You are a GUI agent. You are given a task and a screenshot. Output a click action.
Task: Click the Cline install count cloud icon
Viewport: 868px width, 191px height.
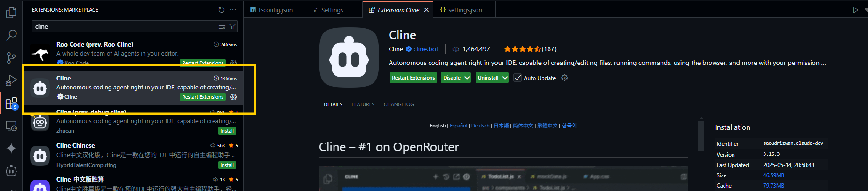456,49
